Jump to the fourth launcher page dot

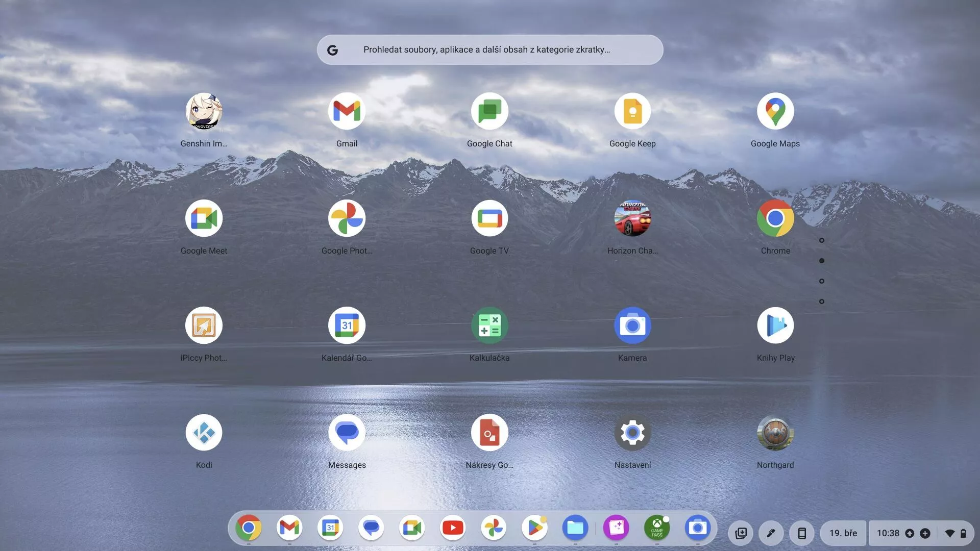coord(822,302)
